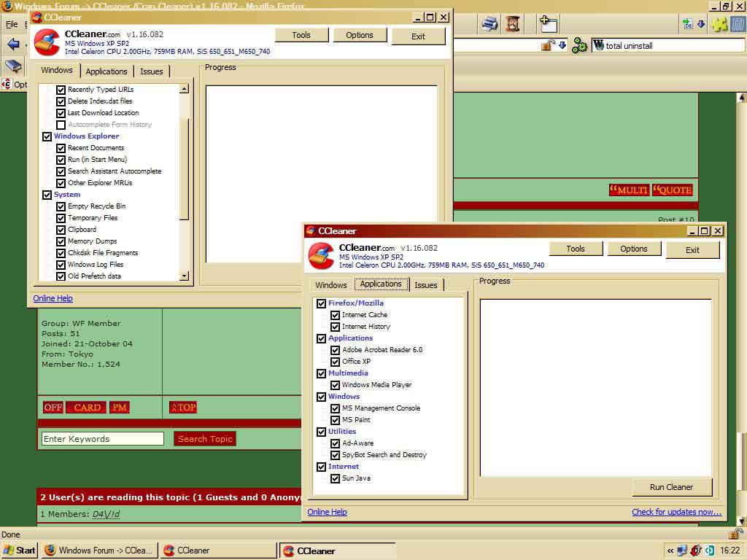
Task: Click the teal tray icon beside clock
Action: click(x=710, y=551)
